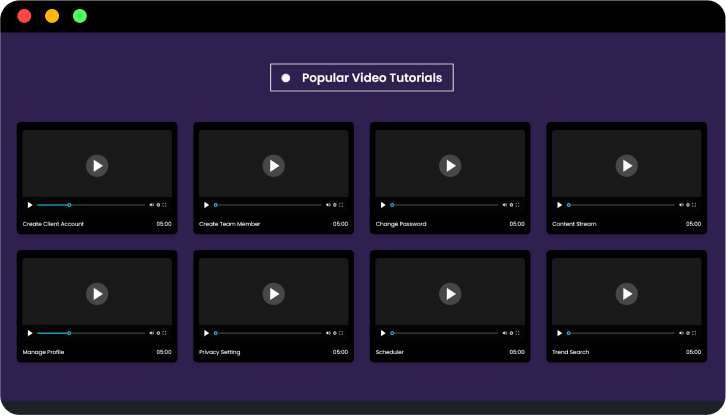Image resolution: width=726 pixels, height=415 pixels.
Task: Open the Content Stream video title
Action: pos(574,224)
